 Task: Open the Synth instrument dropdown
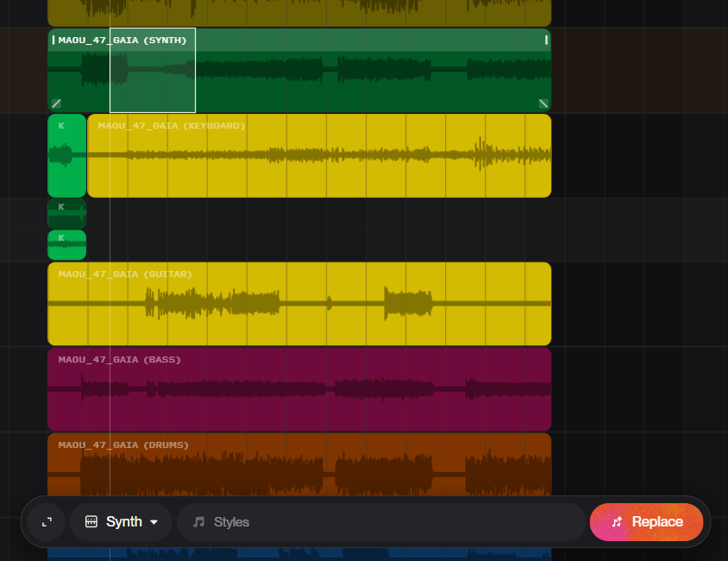(122, 522)
